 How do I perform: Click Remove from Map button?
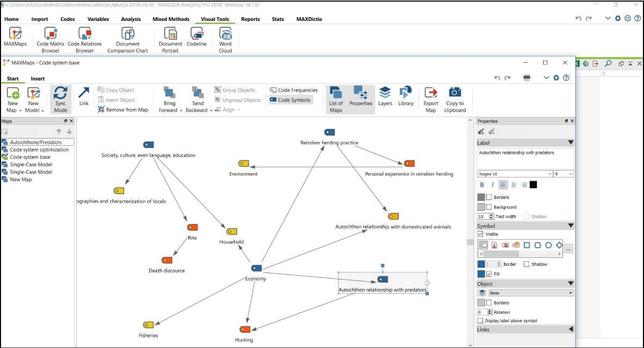(x=123, y=110)
